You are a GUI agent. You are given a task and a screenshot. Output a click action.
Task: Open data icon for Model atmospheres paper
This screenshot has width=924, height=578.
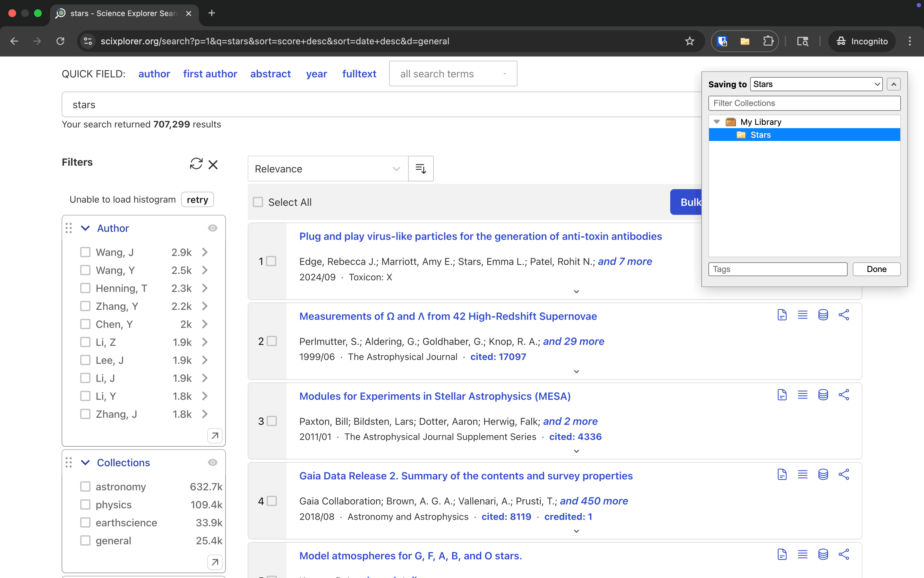(x=823, y=554)
